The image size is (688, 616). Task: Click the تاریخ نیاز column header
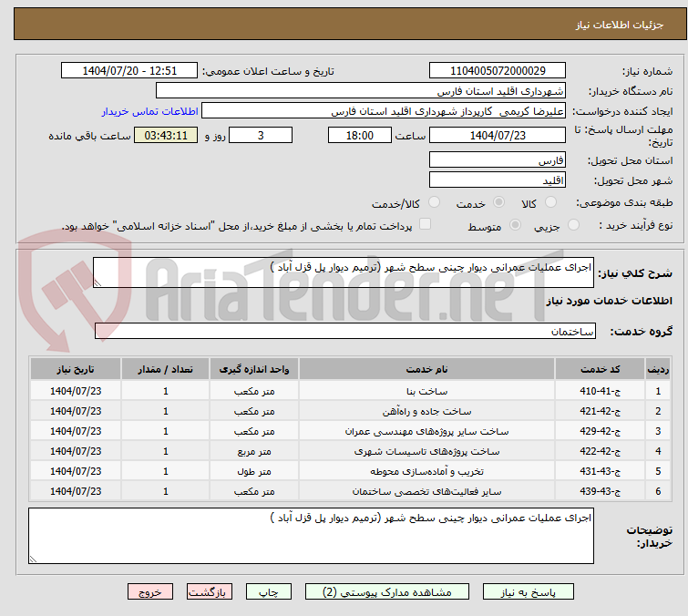point(76,369)
